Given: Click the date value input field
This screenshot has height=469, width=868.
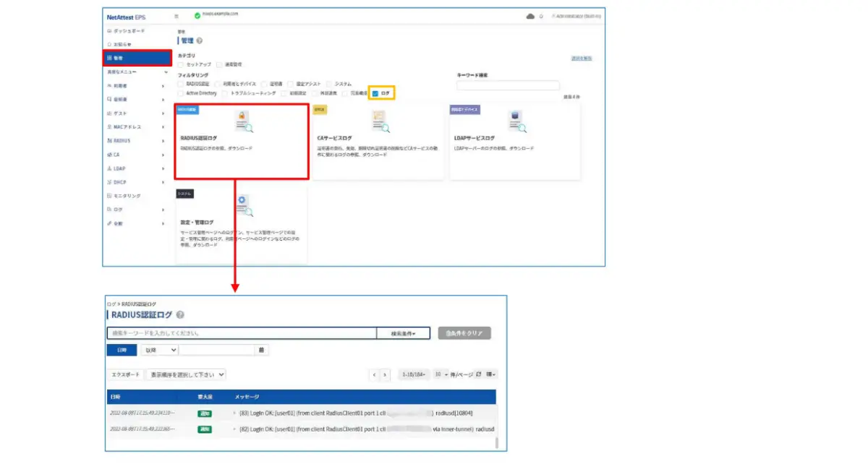Looking at the screenshot, I should pyautogui.click(x=217, y=350).
